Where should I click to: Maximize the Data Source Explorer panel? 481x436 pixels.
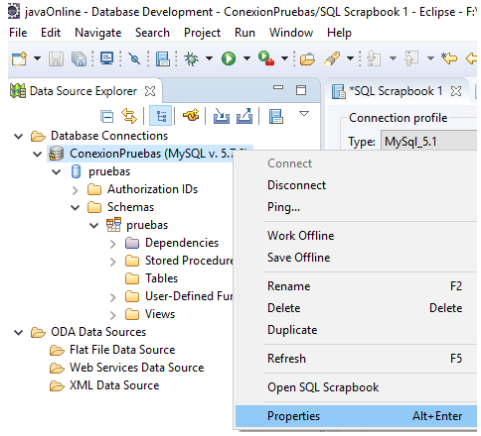(x=301, y=90)
